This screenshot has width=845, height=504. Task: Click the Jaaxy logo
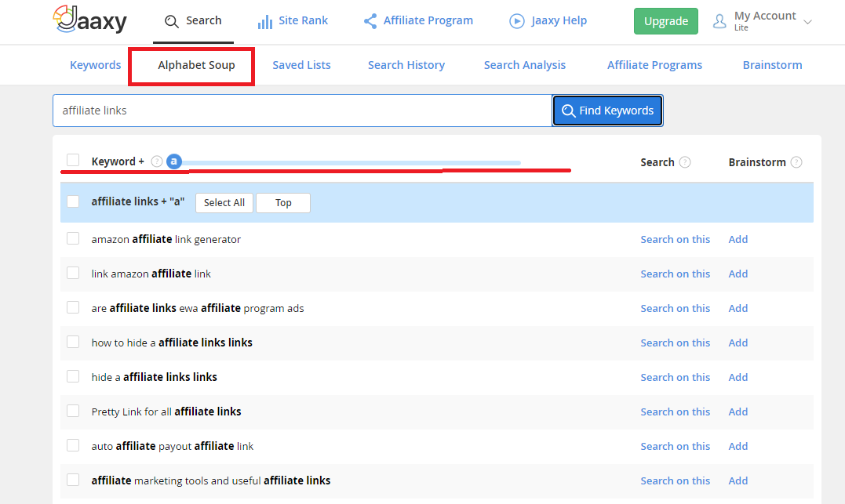[90, 20]
